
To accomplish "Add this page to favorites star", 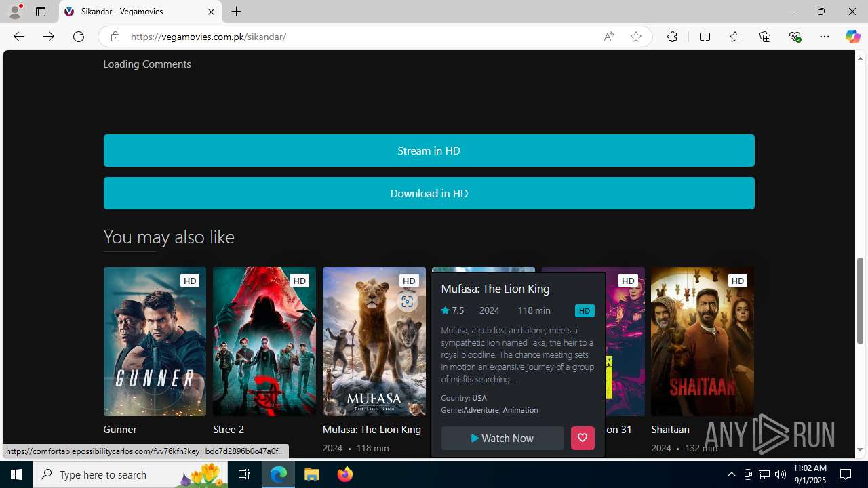I will point(636,37).
